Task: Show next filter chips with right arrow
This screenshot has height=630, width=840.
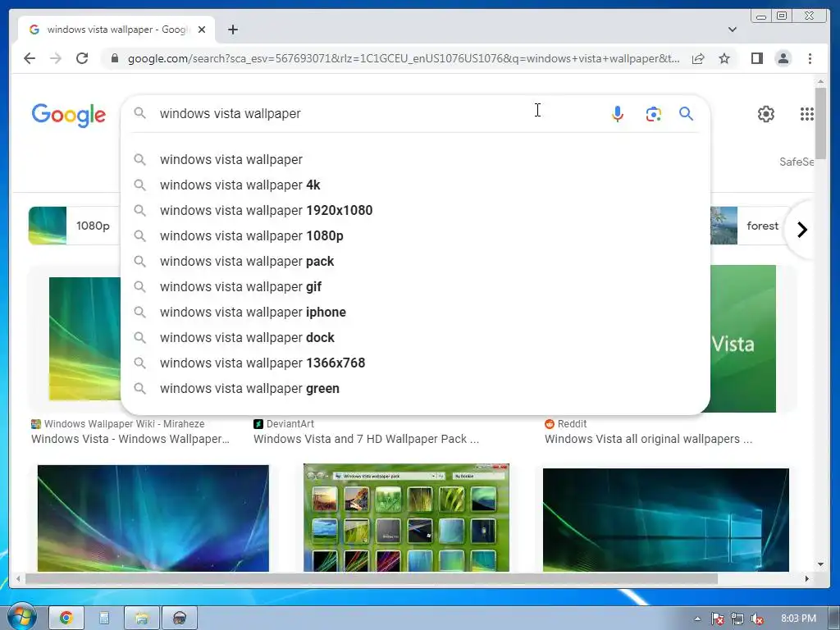Action: coord(802,230)
